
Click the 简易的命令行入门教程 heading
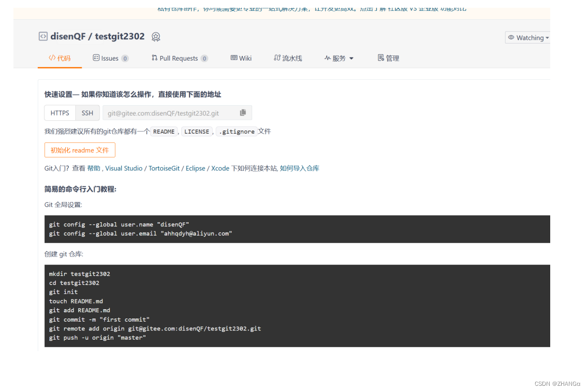coord(80,189)
